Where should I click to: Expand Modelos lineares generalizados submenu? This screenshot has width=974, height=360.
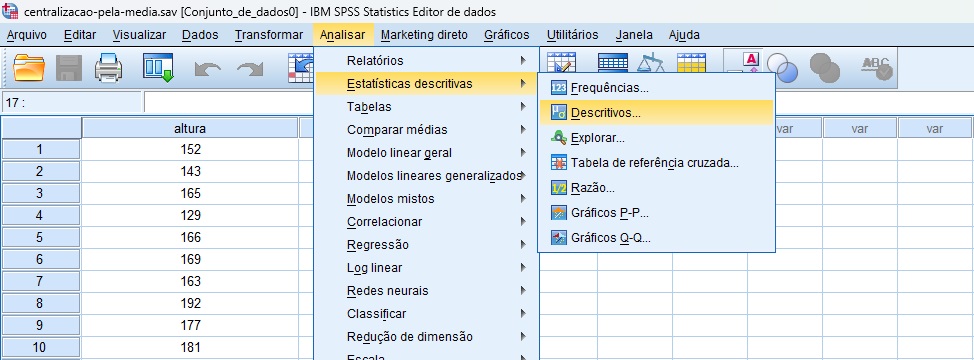click(426, 176)
